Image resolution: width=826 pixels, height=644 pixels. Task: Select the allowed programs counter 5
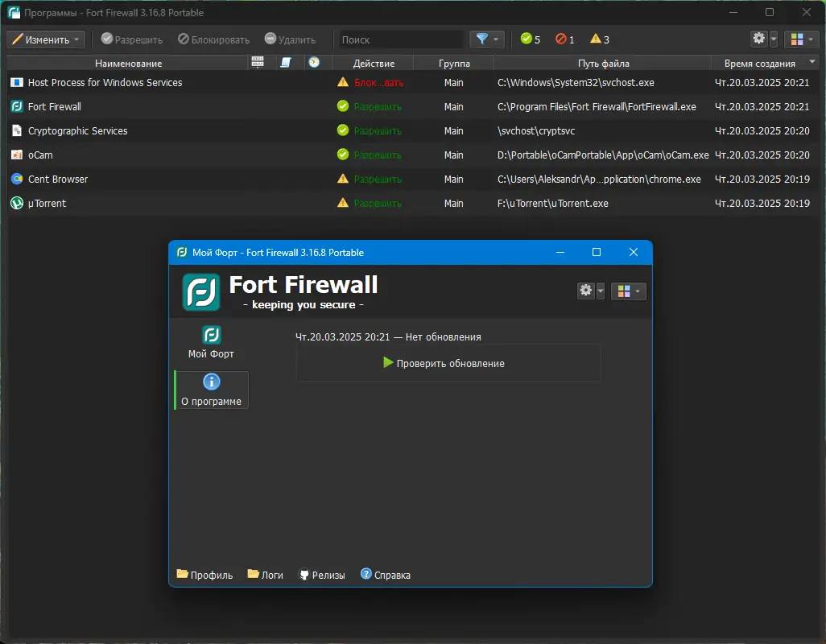531,39
